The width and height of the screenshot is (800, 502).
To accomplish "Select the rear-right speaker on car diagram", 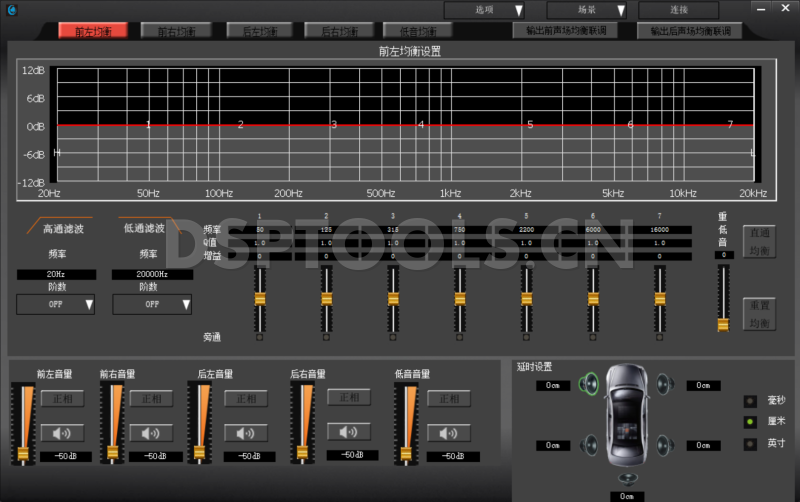I will pyautogui.click(x=665, y=444).
